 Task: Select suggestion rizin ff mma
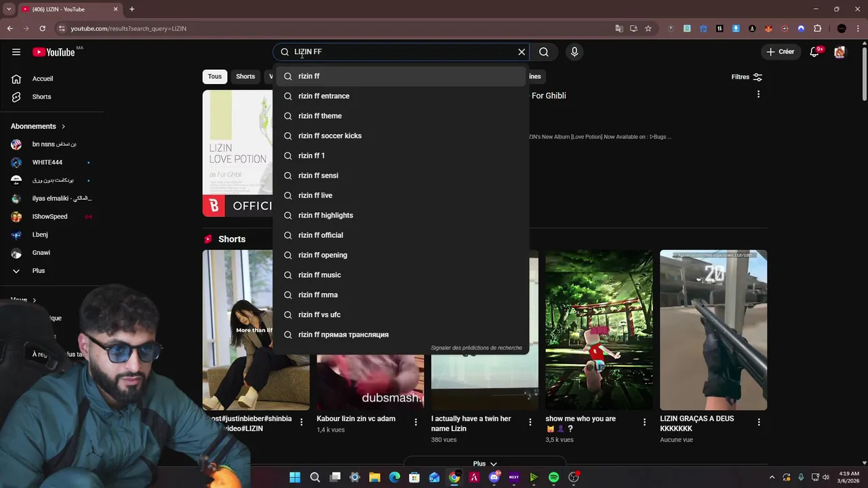(401, 295)
